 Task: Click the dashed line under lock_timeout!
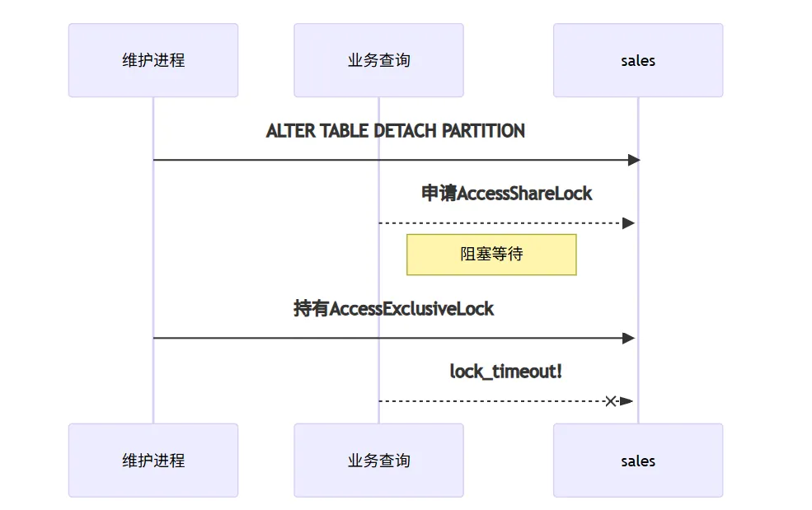click(x=492, y=401)
